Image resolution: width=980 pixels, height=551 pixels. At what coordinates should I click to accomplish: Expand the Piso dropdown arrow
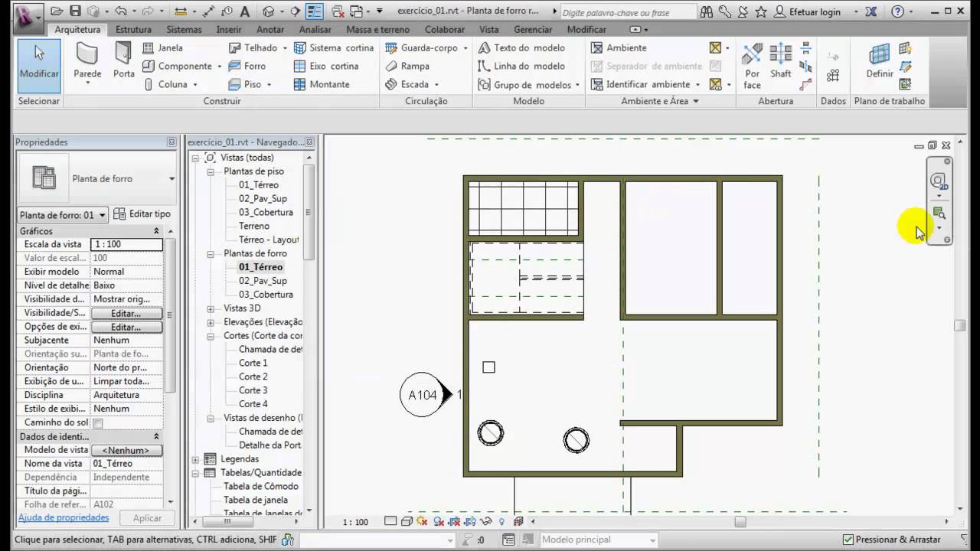click(x=269, y=84)
